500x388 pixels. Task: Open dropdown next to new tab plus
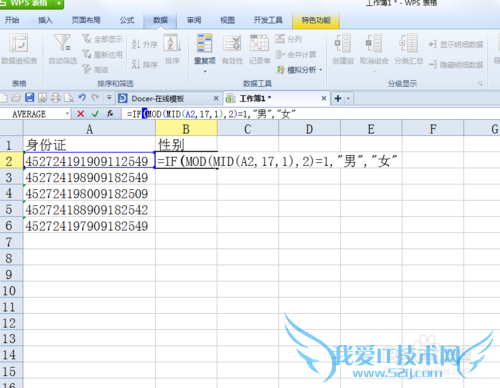(348, 99)
